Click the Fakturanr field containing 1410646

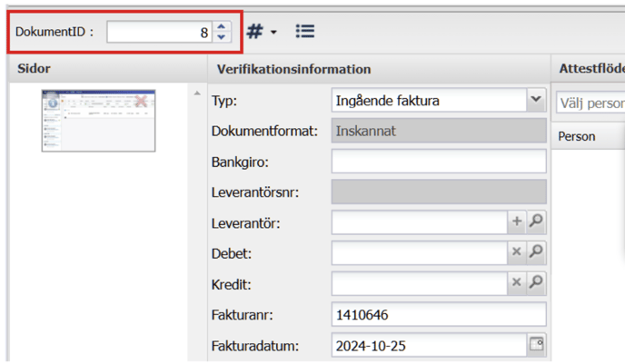[439, 314]
